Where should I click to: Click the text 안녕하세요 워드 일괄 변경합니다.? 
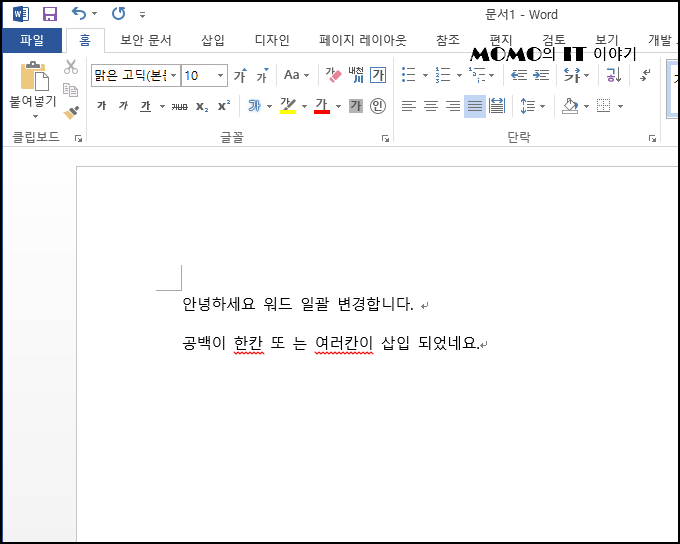(298, 304)
